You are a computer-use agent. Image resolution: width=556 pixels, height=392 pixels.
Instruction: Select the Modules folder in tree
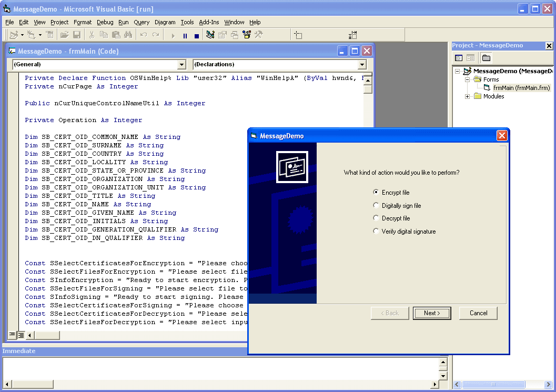(x=493, y=96)
